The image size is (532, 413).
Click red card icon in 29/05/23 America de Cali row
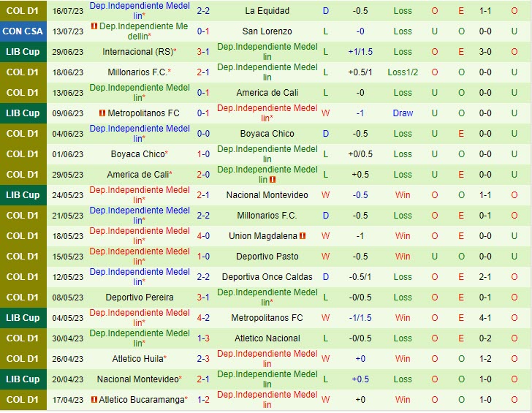273,180
